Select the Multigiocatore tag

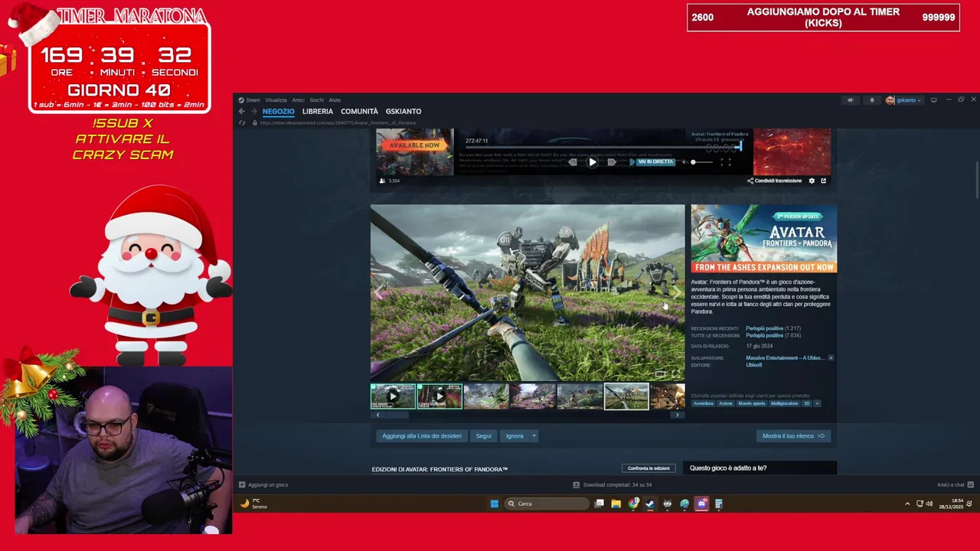[x=784, y=403]
